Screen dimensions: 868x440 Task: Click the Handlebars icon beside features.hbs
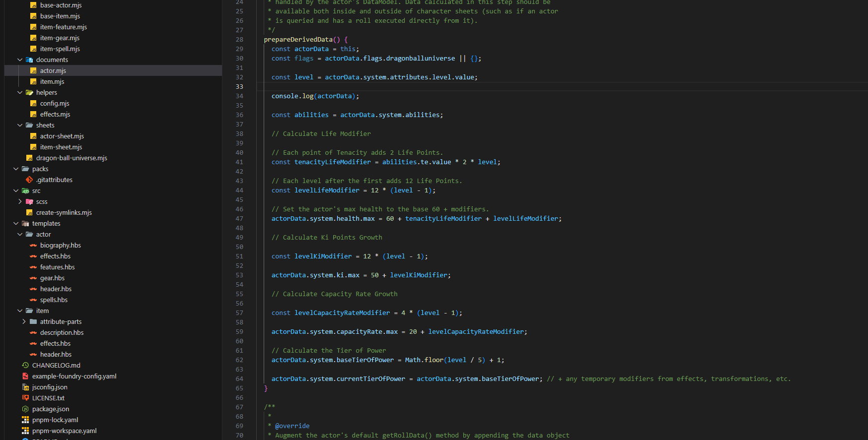[33, 267]
